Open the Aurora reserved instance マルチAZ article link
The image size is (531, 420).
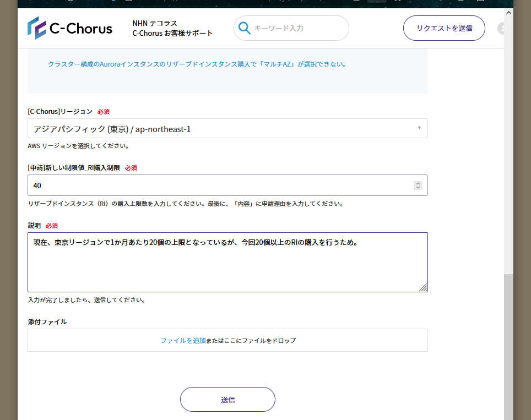[x=197, y=64]
